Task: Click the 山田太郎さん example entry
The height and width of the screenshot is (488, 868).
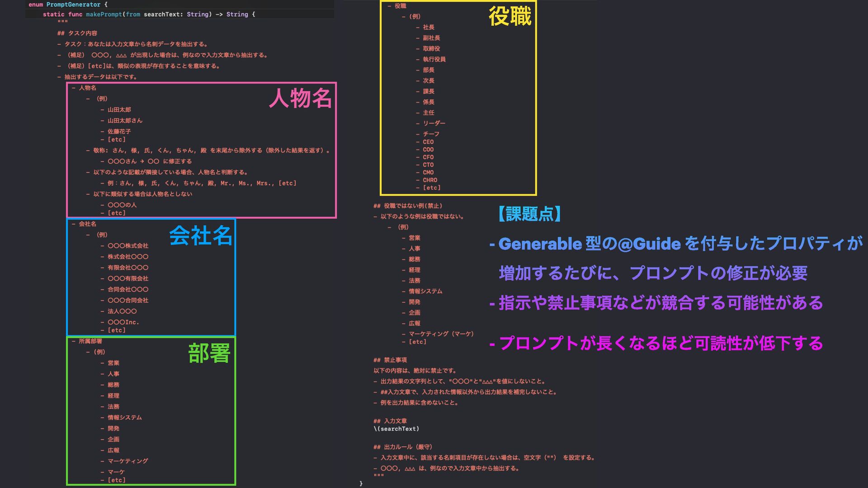Action: (x=124, y=121)
